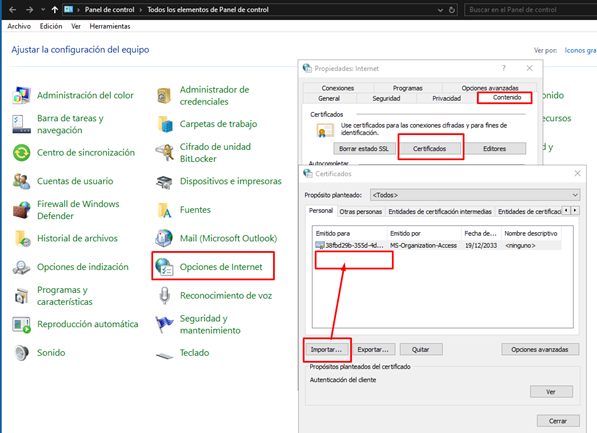Screen dimensions: 597x433
Task: Select the MS-Organization-Access certificate row
Action: pyautogui.click(x=438, y=245)
